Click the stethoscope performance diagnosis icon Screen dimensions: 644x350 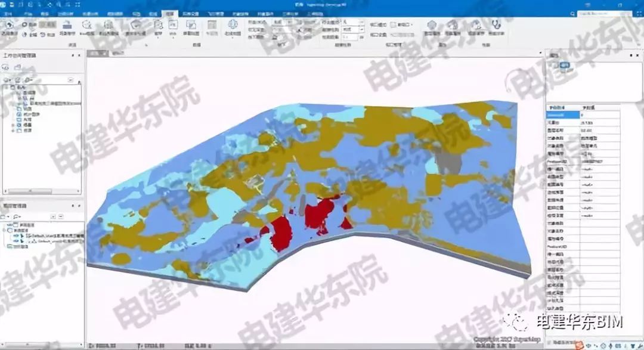[x=496, y=26]
